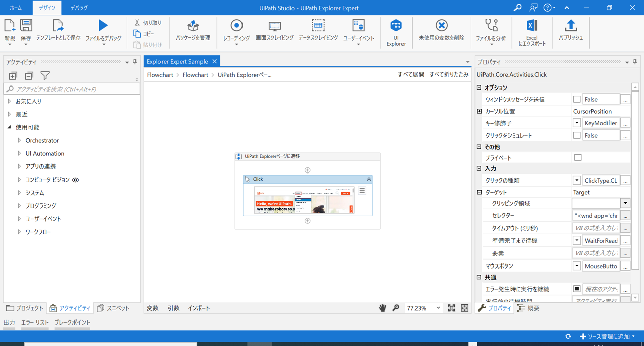The height and width of the screenshot is (346, 644).
Task: Expand the お気に入り tree node
Action: click(x=9, y=101)
